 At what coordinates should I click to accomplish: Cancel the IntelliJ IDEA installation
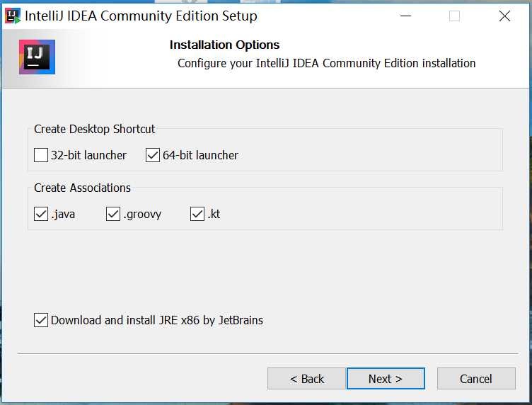pos(476,379)
